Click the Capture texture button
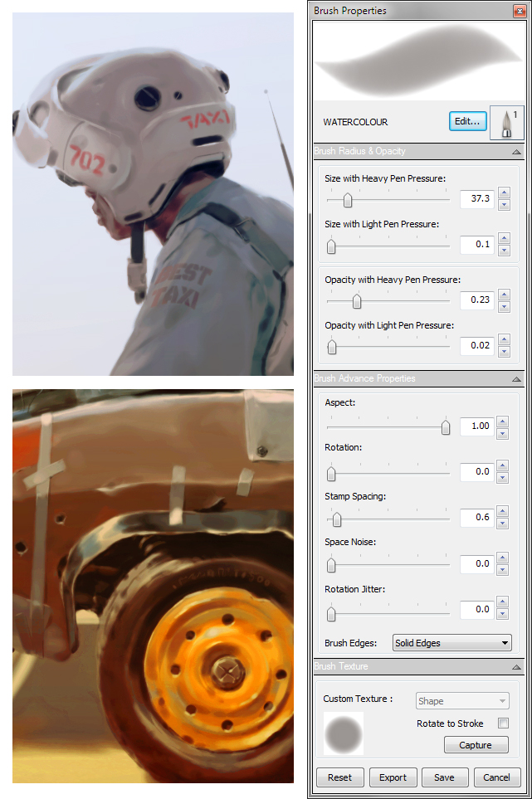Image resolution: width=532 pixels, height=799 pixels. coord(476,745)
